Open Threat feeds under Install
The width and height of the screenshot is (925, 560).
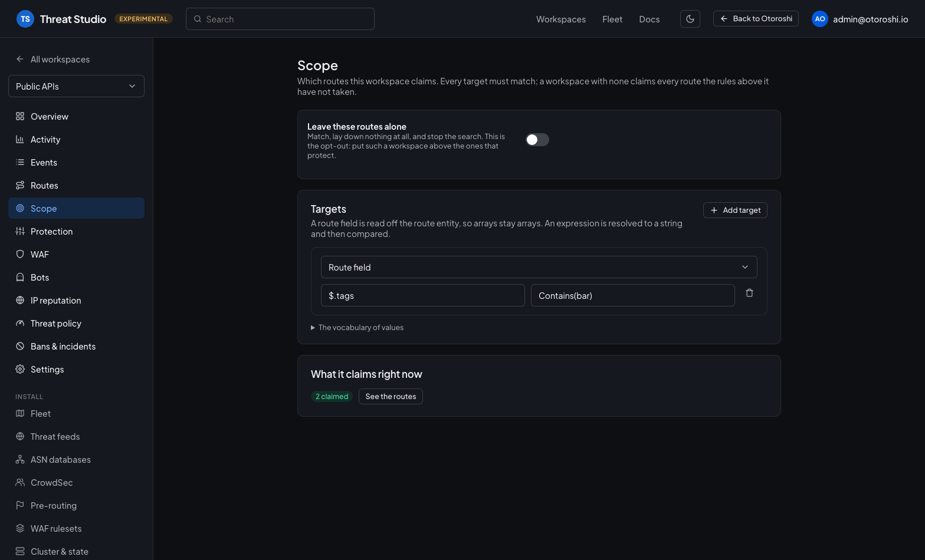(x=76, y=436)
